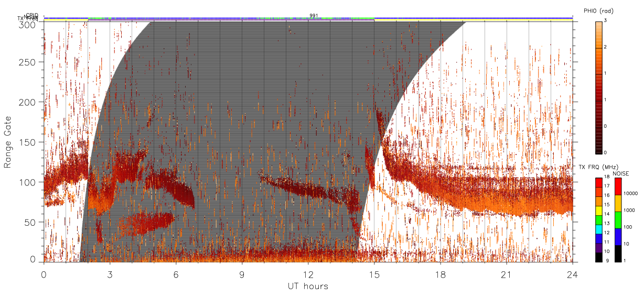Click the blue segment of the NOISE color bar
The image size is (644, 297).
point(617,236)
